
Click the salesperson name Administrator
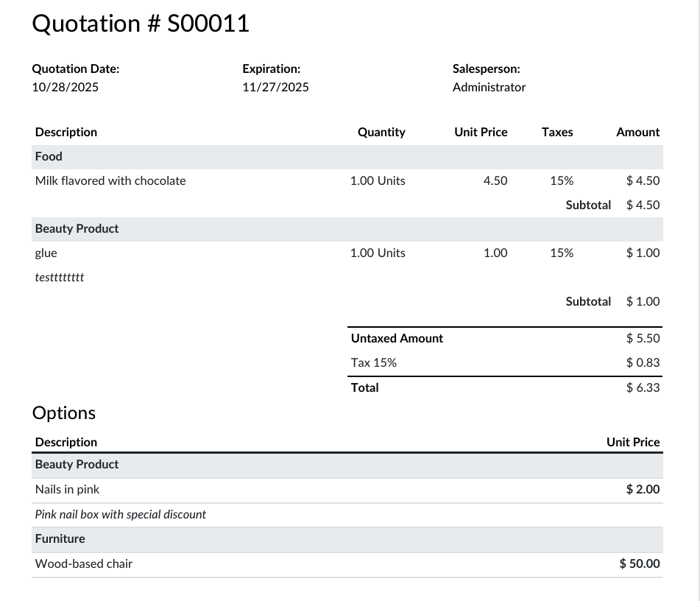(x=489, y=87)
